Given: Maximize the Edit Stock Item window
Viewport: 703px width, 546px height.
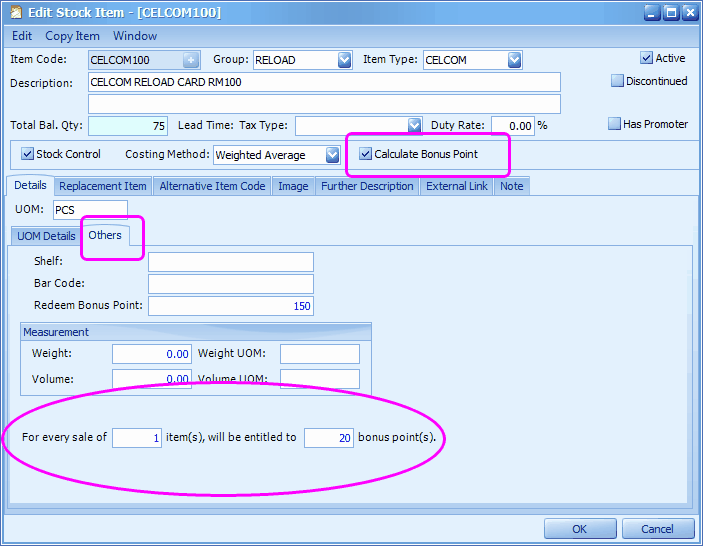Looking at the screenshot, I should tap(671, 13).
